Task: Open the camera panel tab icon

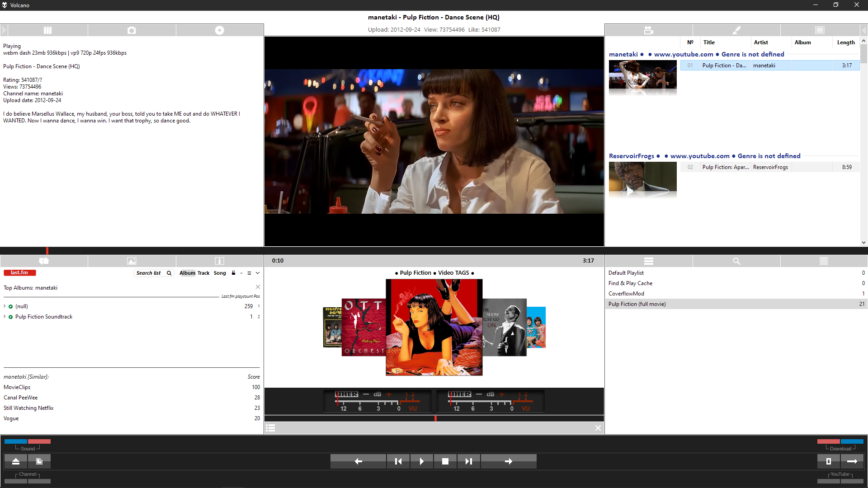Action: click(132, 30)
